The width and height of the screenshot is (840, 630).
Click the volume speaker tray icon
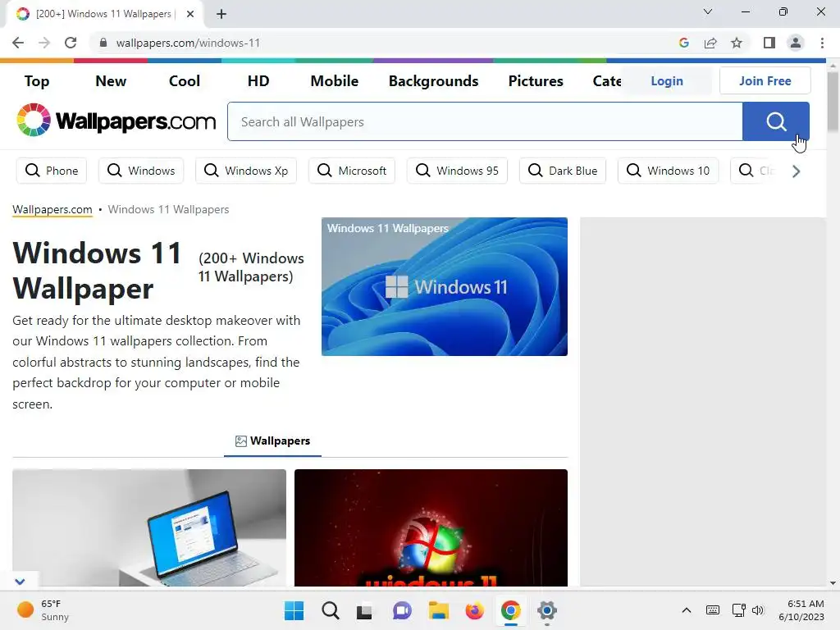click(757, 609)
